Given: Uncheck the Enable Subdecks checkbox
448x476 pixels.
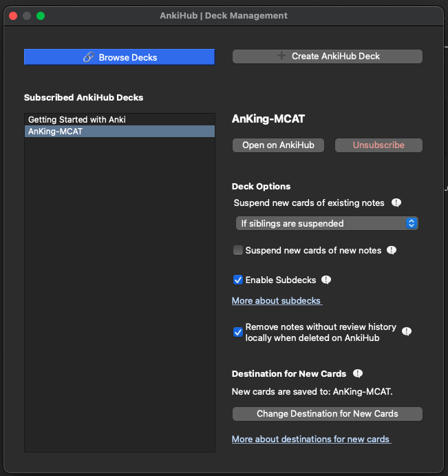Looking at the screenshot, I should (238, 280).
